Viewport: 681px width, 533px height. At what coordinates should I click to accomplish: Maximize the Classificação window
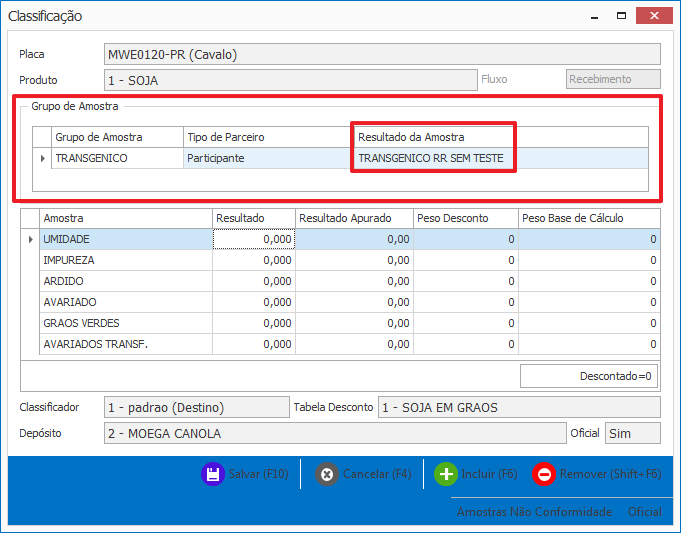[621, 16]
